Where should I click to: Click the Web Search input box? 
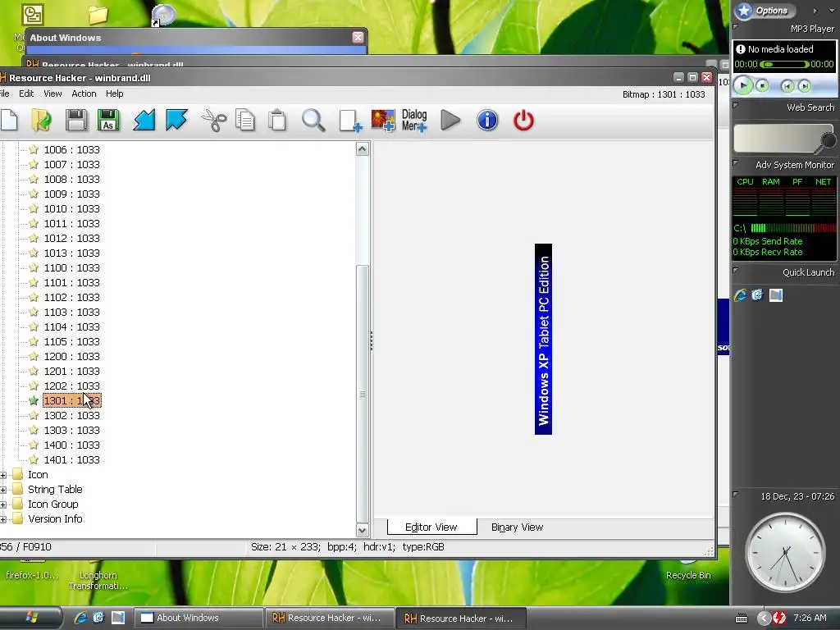(777, 139)
